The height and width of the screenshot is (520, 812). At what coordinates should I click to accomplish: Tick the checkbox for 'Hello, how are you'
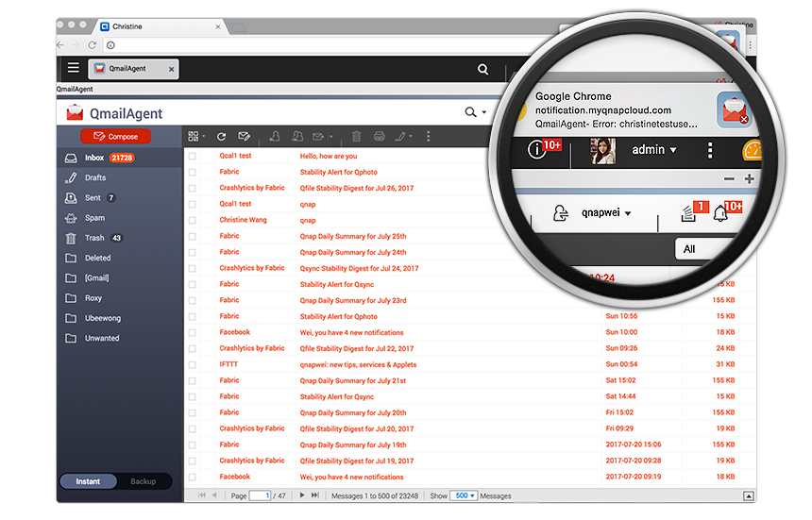pyautogui.click(x=192, y=156)
